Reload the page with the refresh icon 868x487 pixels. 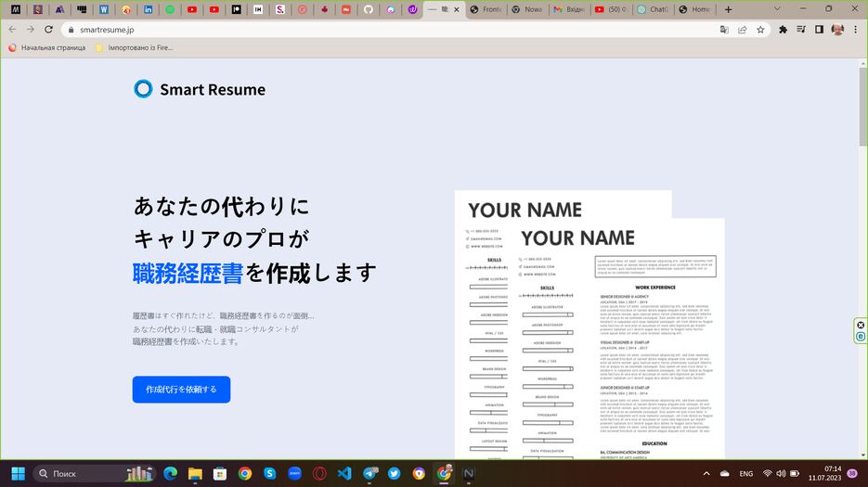click(49, 29)
